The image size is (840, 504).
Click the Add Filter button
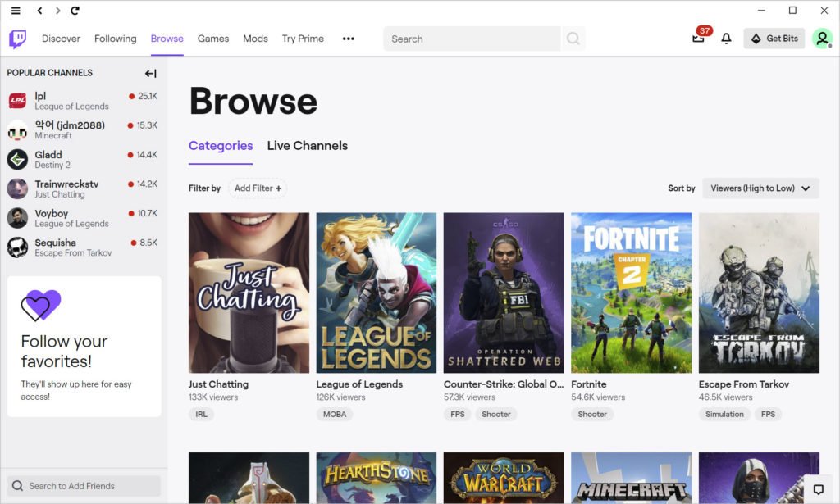coord(258,188)
